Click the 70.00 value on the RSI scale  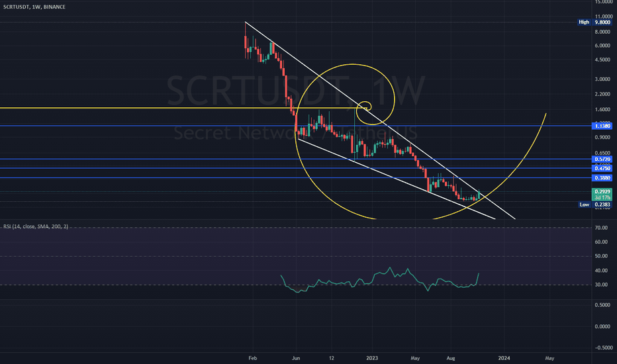pyautogui.click(x=601, y=228)
